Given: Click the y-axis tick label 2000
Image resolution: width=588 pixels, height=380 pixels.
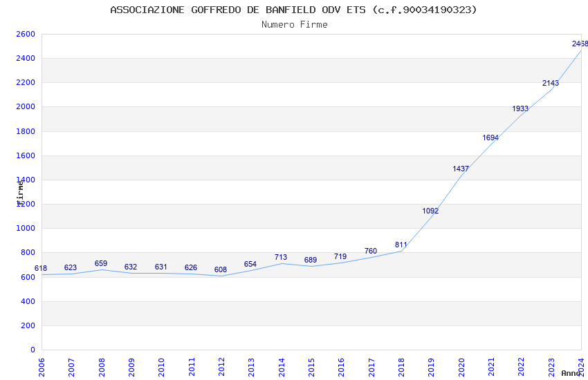Looking at the screenshot, I should 26,106.
